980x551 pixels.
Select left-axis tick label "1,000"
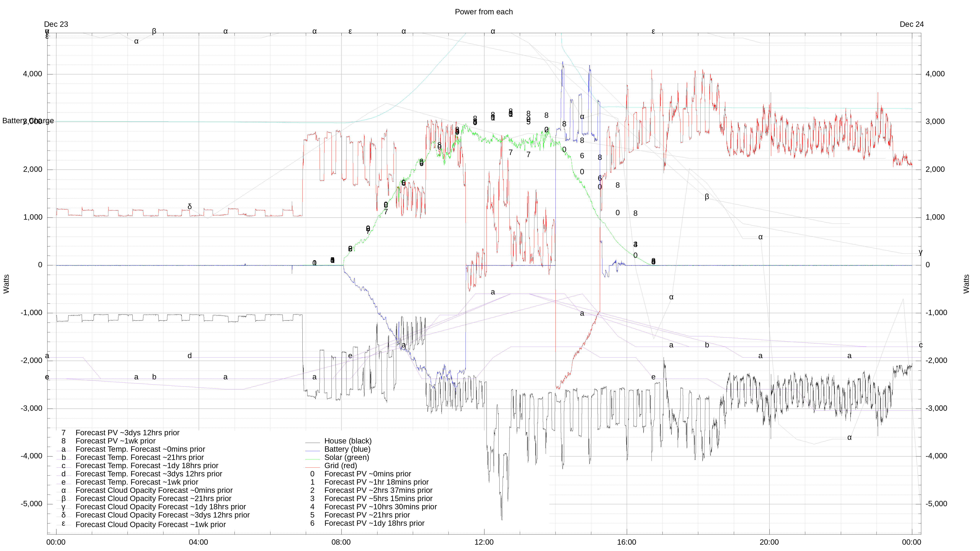point(33,217)
